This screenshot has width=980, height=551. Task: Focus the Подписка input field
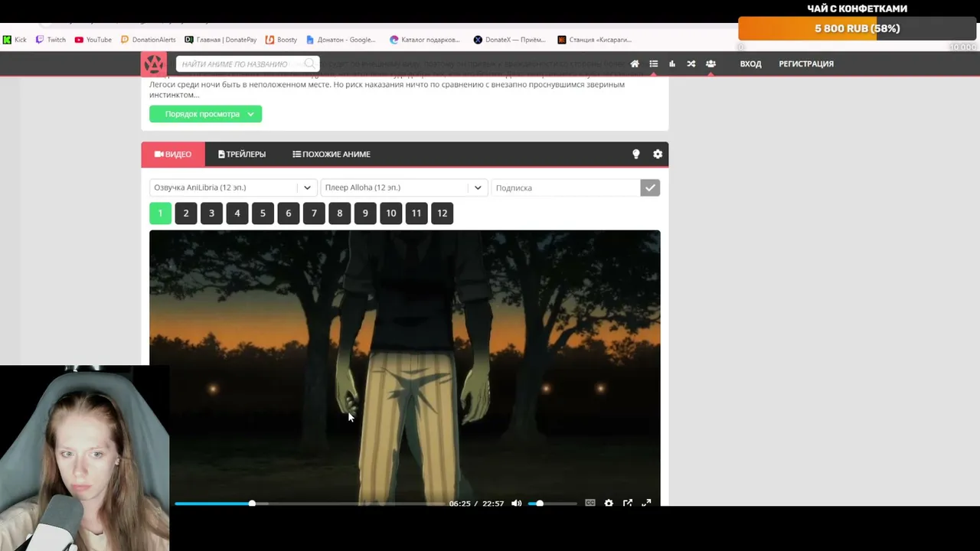565,187
